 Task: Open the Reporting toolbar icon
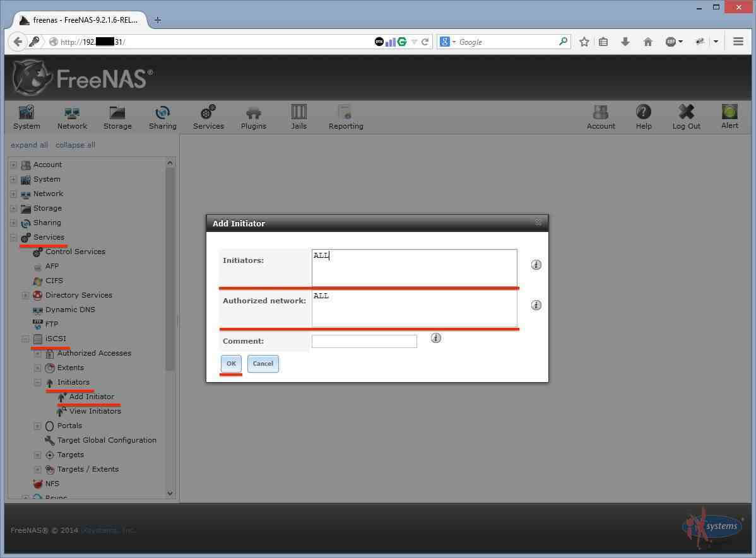pos(346,117)
